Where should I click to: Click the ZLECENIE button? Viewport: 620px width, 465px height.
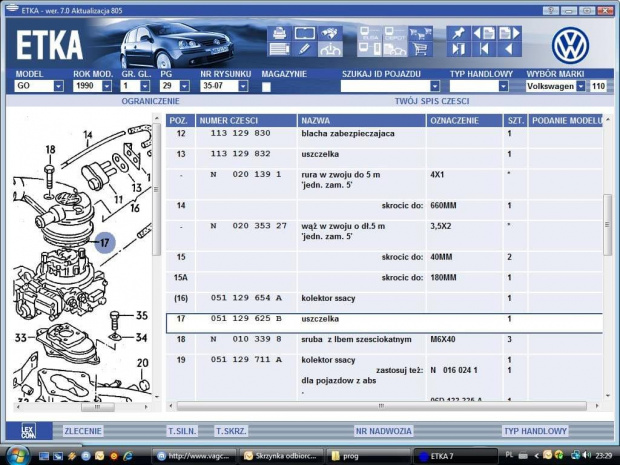[x=83, y=431]
